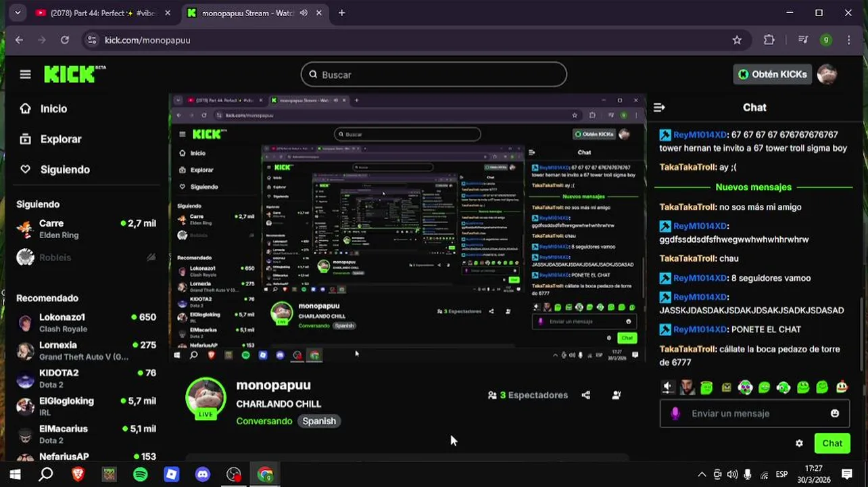Image resolution: width=868 pixels, height=487 pixels.
Task: Open the emoji picker in chat
Action: pyautogui.click(x=835, y=413)
